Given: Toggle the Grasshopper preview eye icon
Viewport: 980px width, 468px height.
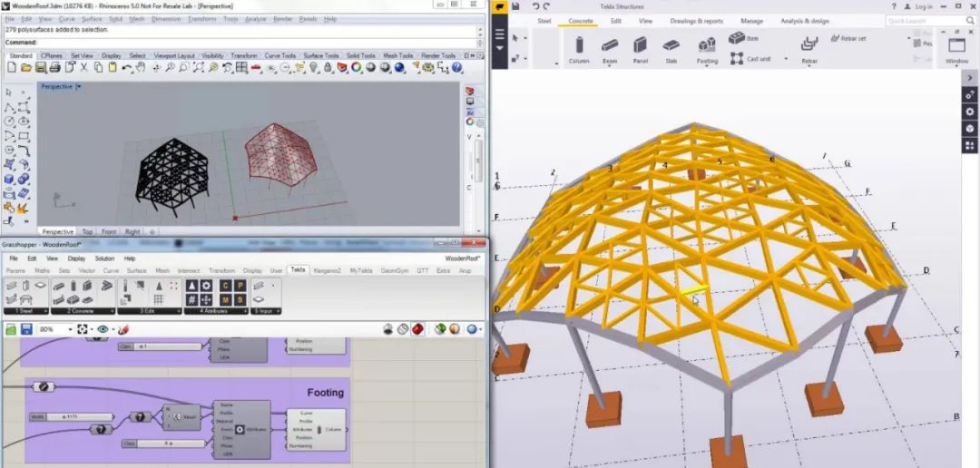Looking at the screenshot, I should (103, 329).
